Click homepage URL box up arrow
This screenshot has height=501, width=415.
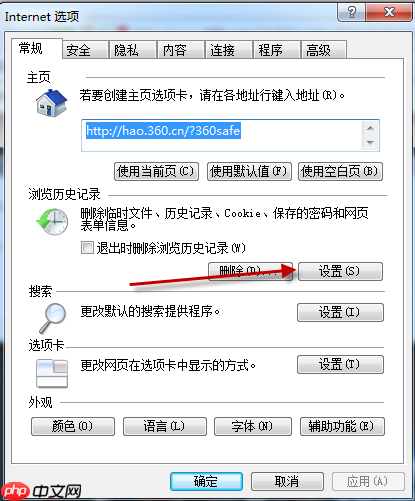[x=370, y=128]
